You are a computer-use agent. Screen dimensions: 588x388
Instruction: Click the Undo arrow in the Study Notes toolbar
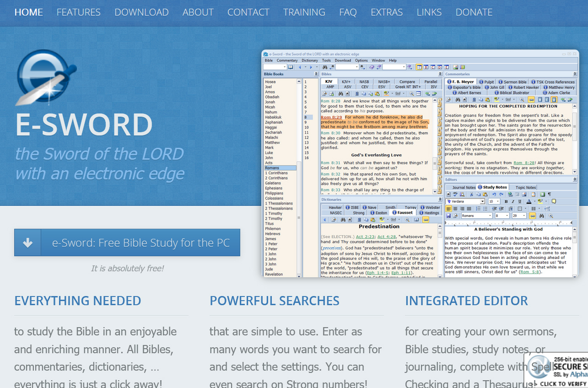pos(495,194)
